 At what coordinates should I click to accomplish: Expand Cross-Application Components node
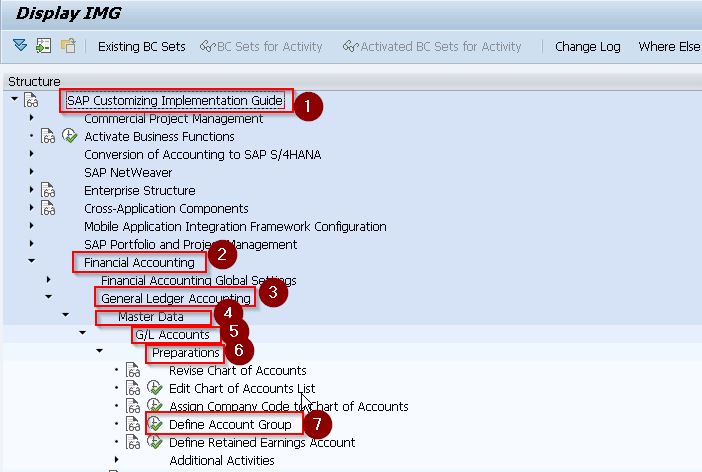tap(31, 207)
